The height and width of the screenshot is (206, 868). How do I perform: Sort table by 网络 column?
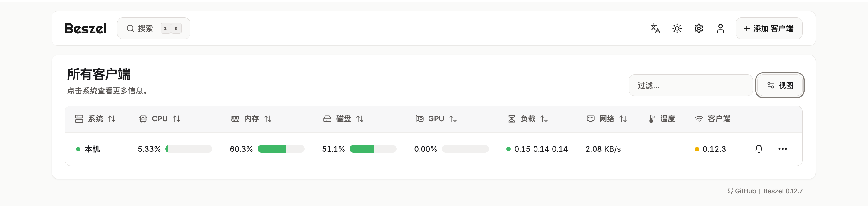[x=607, y=119]
